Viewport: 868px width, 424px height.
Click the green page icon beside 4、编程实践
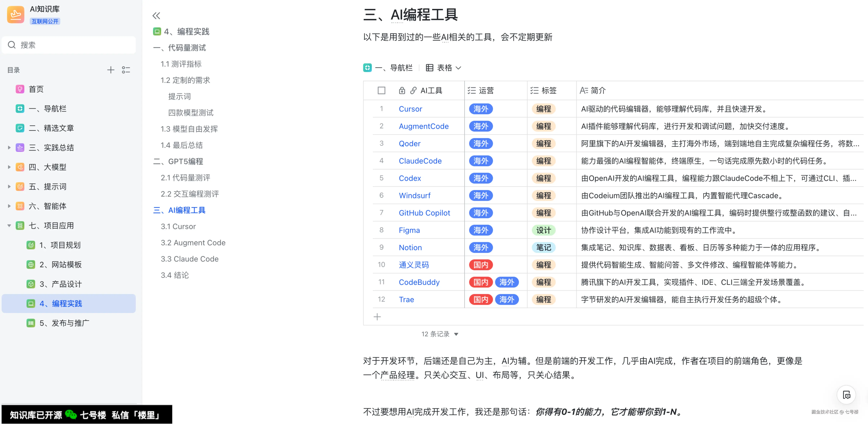(157, 31)
